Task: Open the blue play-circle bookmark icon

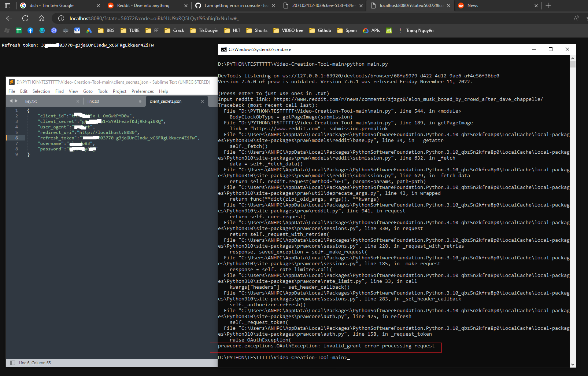Action: coord(54,30)
